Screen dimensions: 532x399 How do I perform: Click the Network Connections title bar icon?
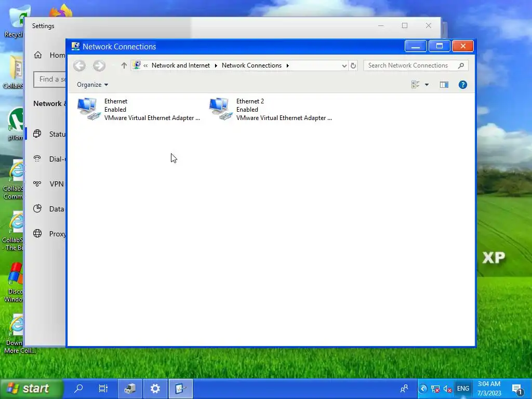[x=75, y=46]
